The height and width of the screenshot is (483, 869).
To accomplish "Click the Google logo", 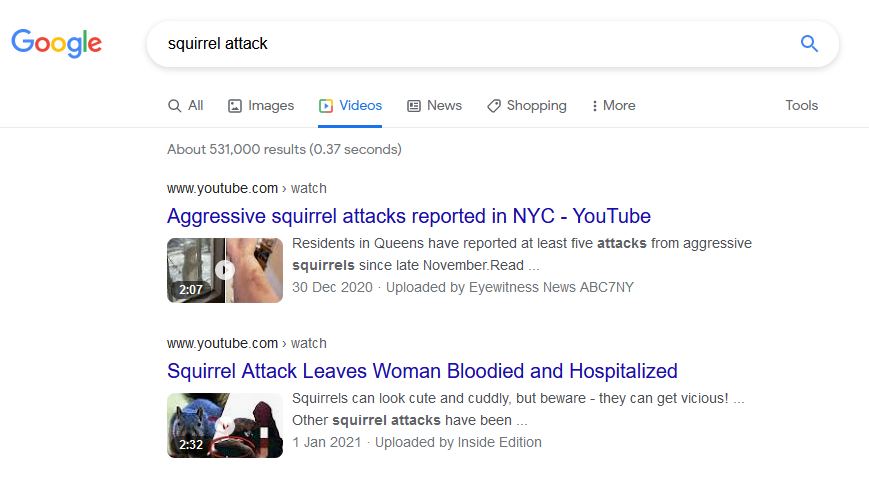I will click(57, 43).
